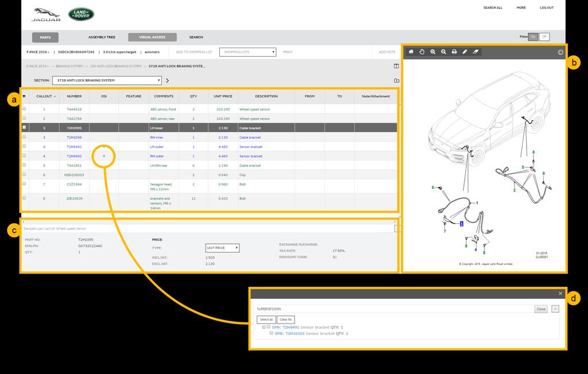Open the More menu
The height and width of the screenshot is (374, 588).
click(521, 7)
